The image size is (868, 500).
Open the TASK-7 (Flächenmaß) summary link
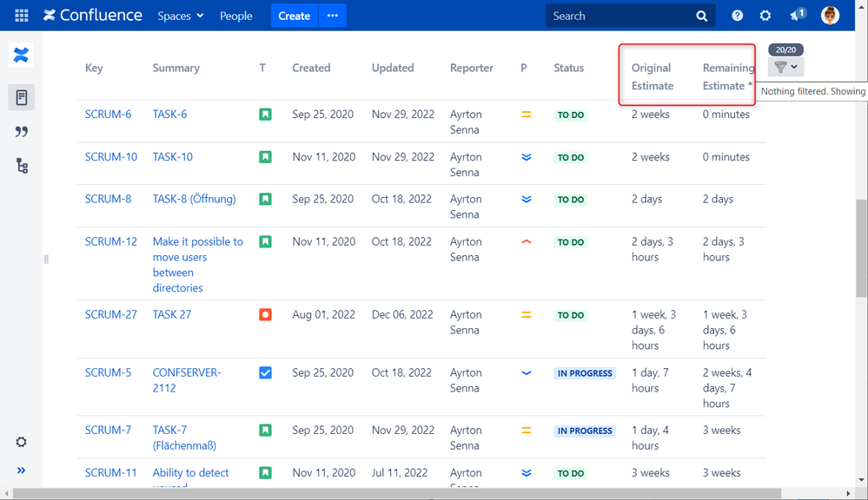pyautogui.click(x=184, y=437)
